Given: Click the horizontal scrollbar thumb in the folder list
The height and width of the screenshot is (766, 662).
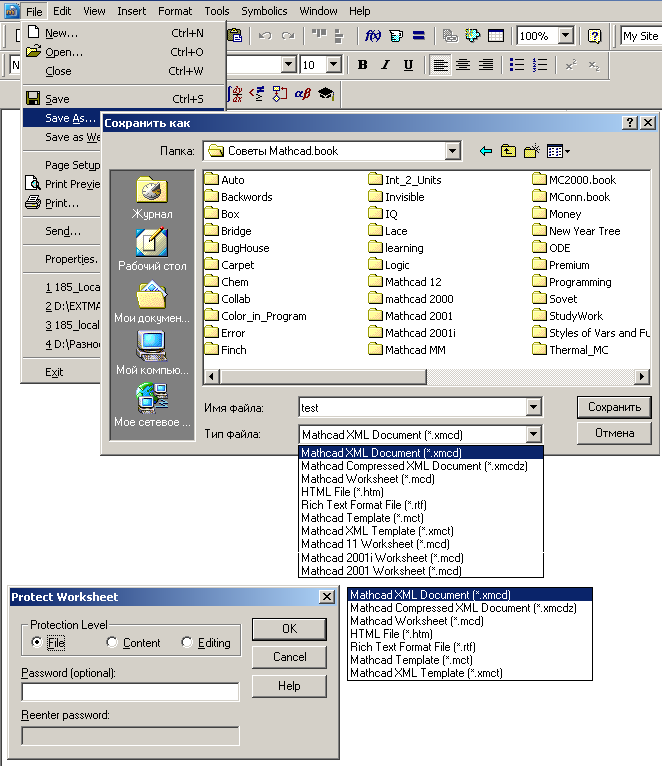Looking at the screenshot, I should click(323, 377).
